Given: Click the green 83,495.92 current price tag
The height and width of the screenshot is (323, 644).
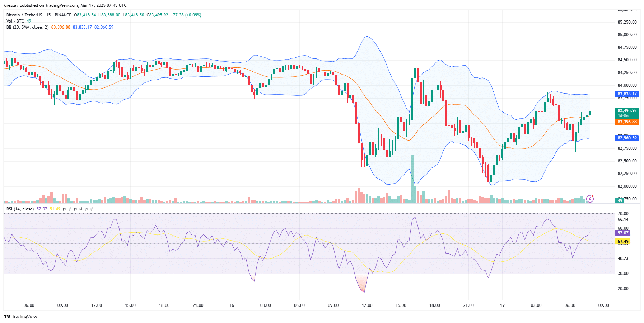Looking at the screenshot, I should 627,113.
